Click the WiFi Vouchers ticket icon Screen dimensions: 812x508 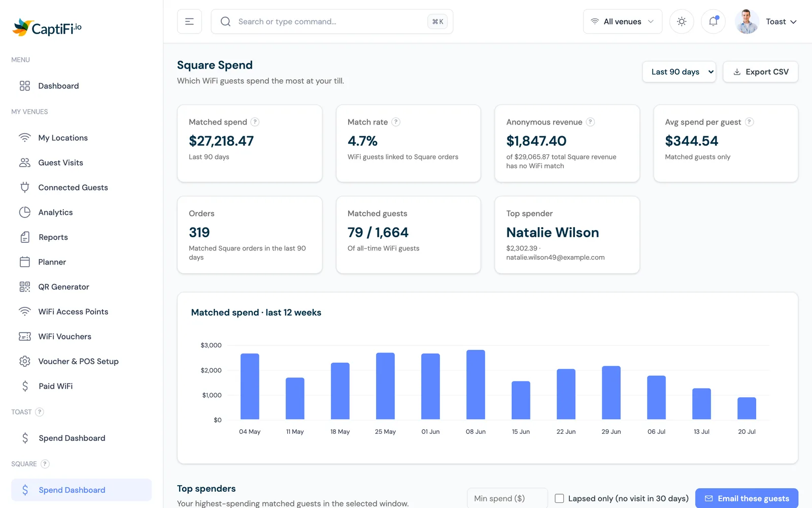click(25, 336)
